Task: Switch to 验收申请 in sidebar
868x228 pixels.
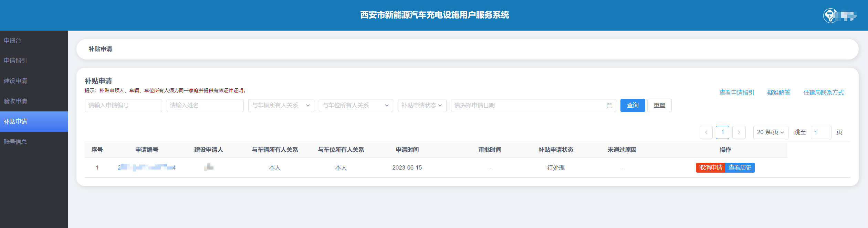Action: pyautogui.click(x=15, y=101)
